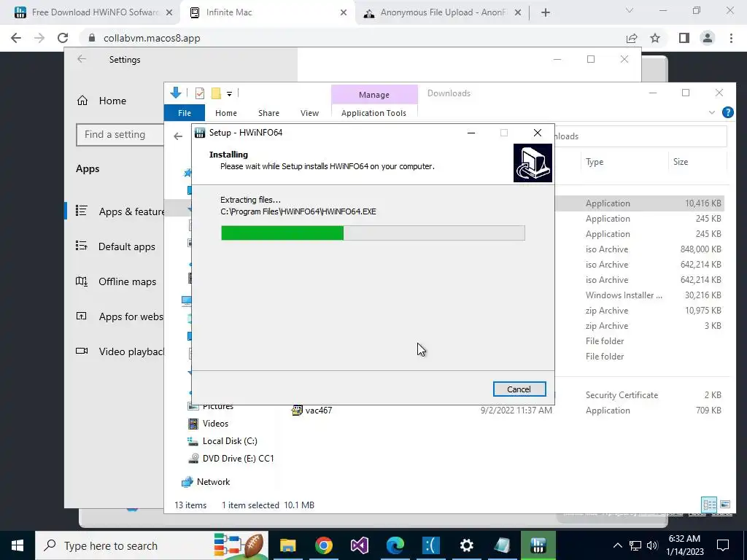Open the tab search dropdown chevron
This screenshot has height=560, width=747.
click(630, 10)
